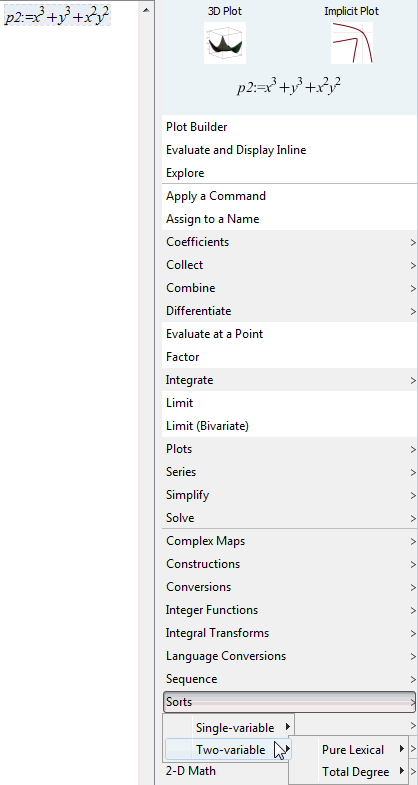The image size is (418, 785).
Task: Select the p2 expression in worksheet
Action: pos(57,17)
